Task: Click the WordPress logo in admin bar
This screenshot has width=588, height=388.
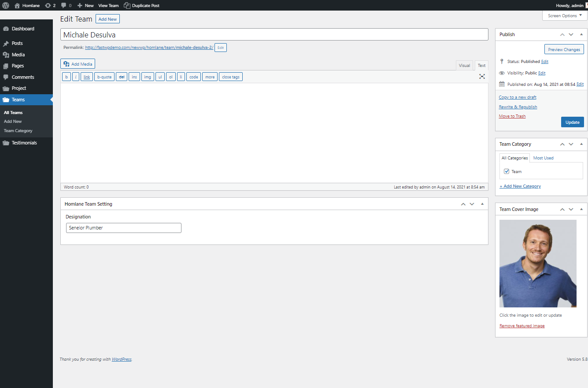Action: pyautogui.click(x=6, y=6)
